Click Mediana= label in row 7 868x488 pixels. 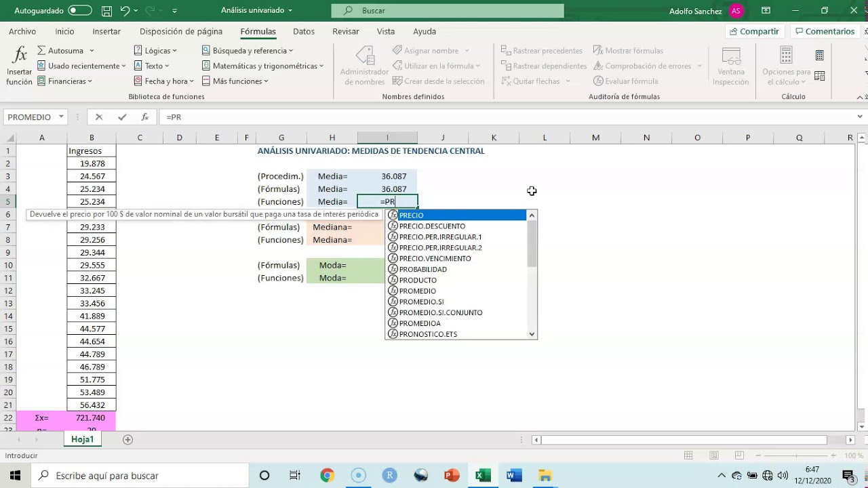point(332,227)
